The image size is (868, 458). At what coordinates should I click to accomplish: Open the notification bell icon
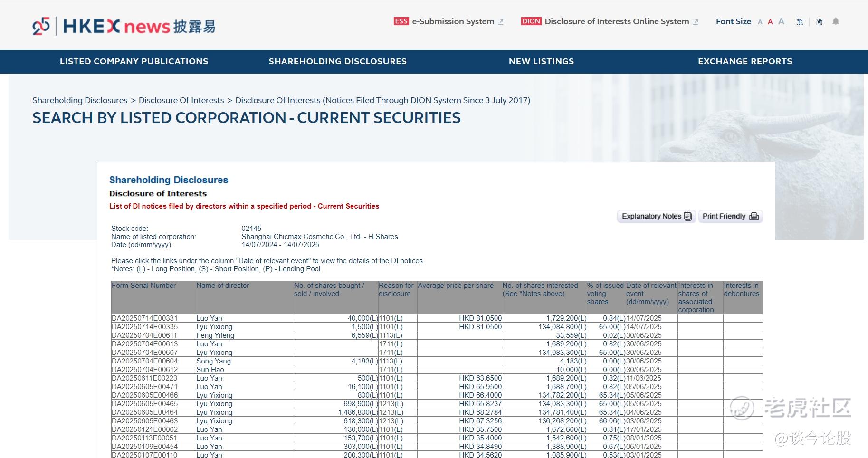coord(836,21)
